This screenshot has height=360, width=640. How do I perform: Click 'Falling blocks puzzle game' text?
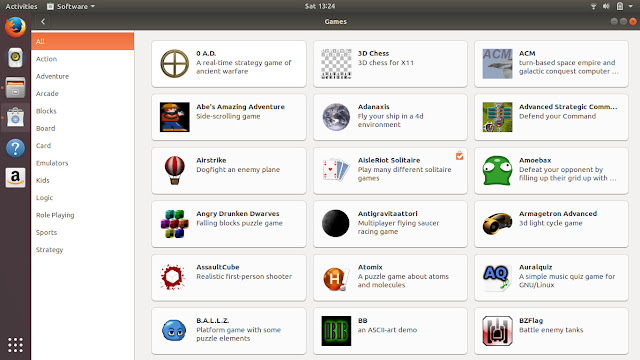point(239,223)
